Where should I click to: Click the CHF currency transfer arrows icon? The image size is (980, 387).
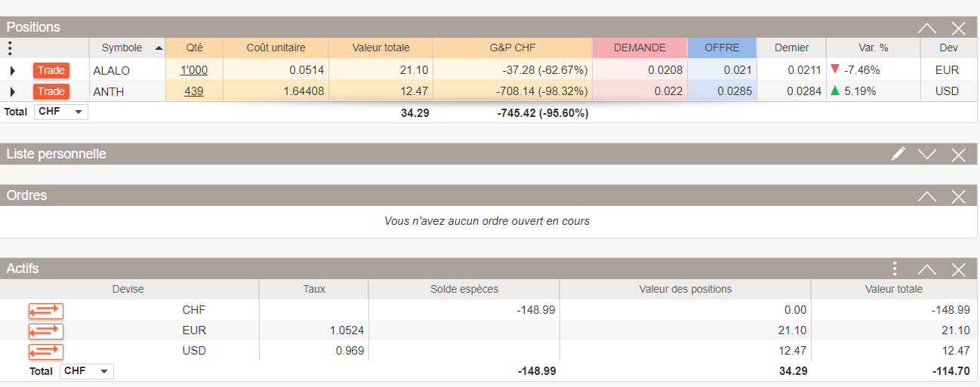tap(46, 310)
